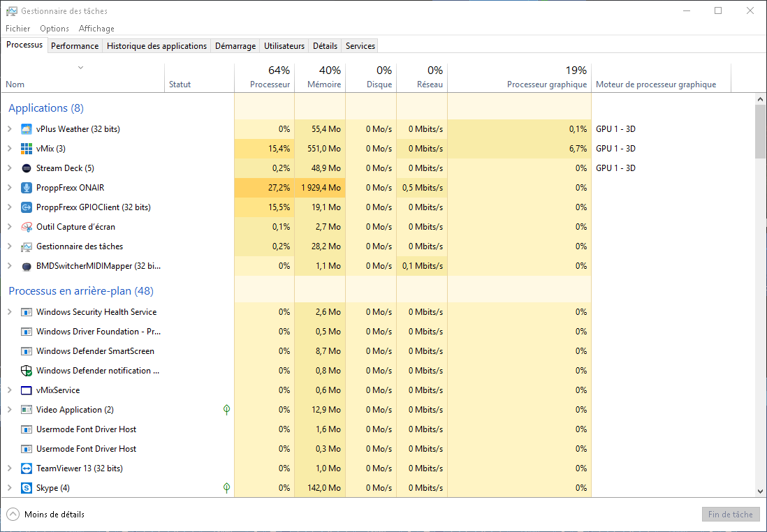Click the TeamViewer 13 icon
The height and width of the screenshot is (532, 767).
pyautogui.click(x=27, y=468)
